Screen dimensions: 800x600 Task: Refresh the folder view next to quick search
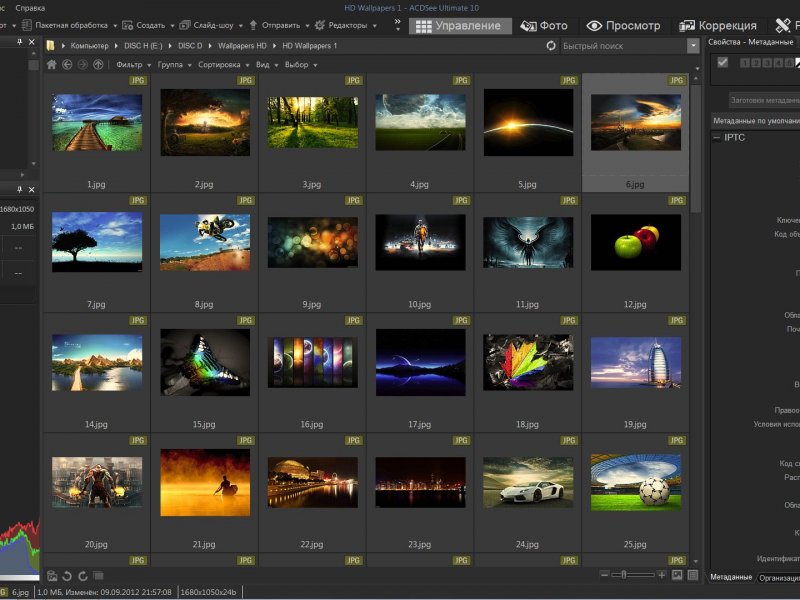click(551, 46)
